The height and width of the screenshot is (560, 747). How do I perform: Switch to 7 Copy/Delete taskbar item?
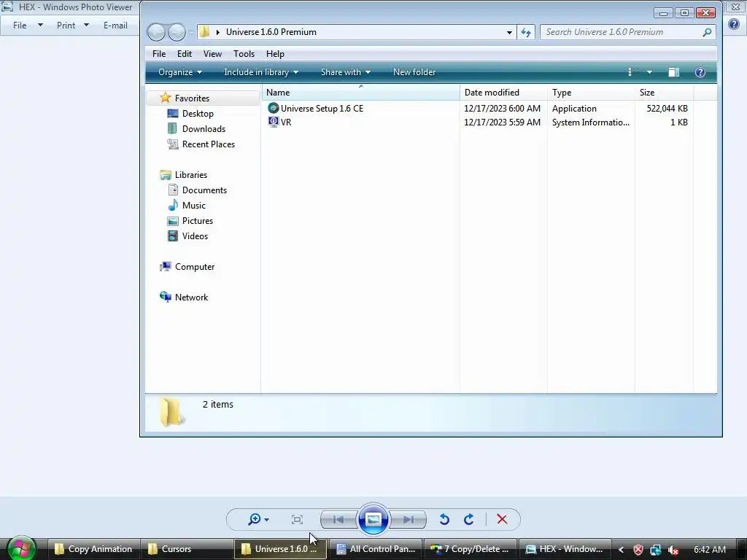[x=470, y=548]
